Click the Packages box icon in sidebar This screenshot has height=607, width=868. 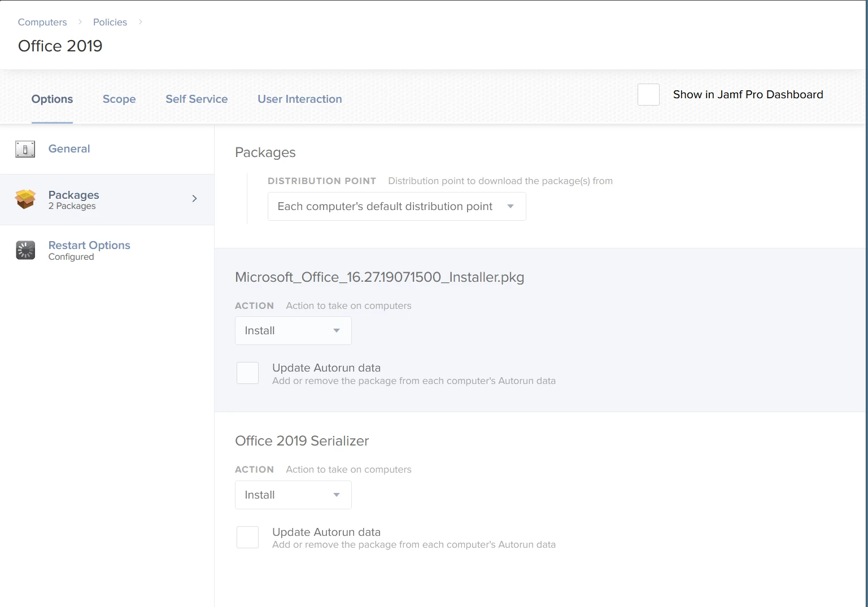pyautogui.click(x=25, y=199)
